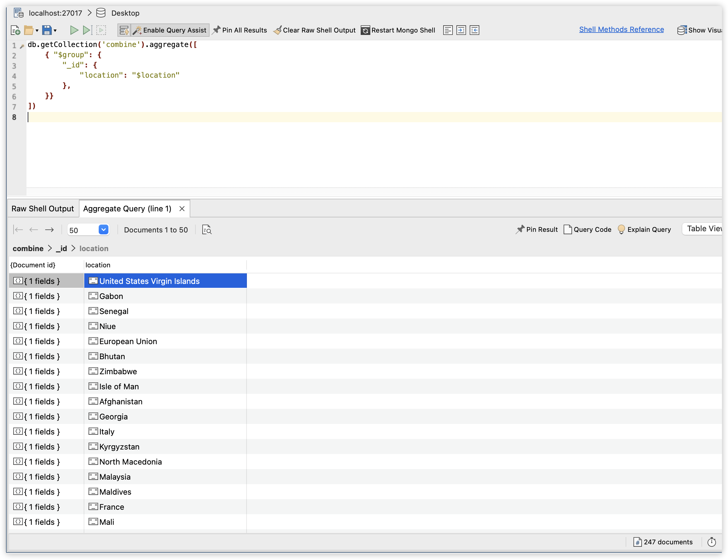Screen dimensions: 728x560
Task: Click the indent code icon
Action: click(461, 30)
